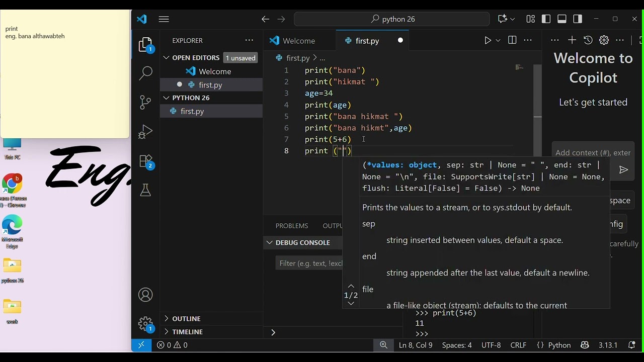Open the Accounts menu icon
This screenshot has width=644, height=362.
(x=145, y=295)
